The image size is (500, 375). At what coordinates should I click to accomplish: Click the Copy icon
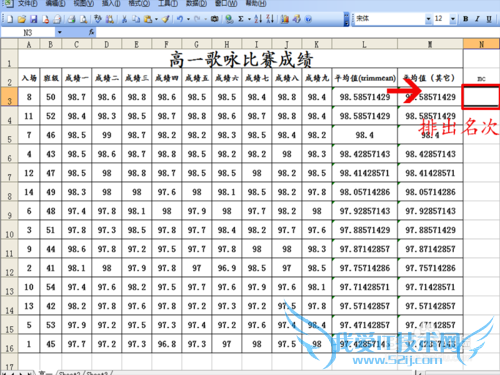136,19
